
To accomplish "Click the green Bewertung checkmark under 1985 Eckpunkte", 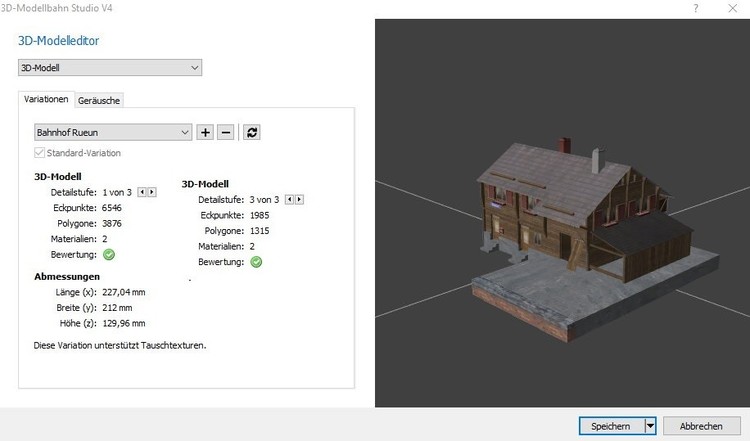I will point(257,262).
